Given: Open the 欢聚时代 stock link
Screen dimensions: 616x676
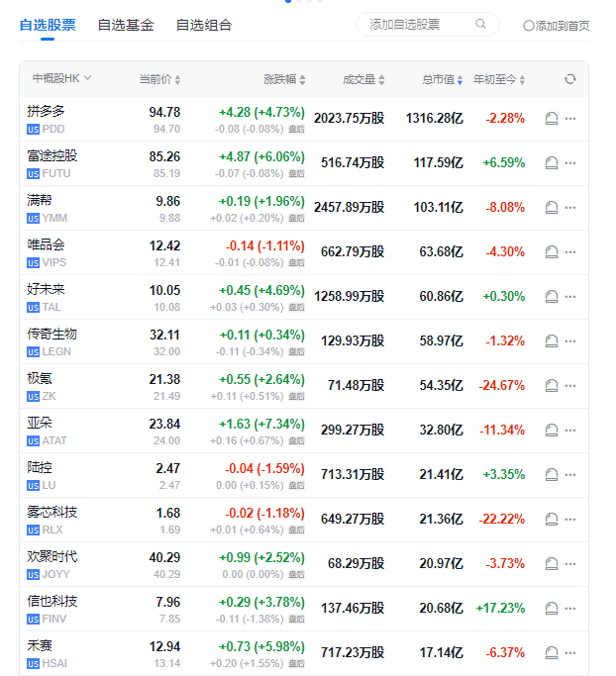Looking at the screenshot, I should click(52, 556).
